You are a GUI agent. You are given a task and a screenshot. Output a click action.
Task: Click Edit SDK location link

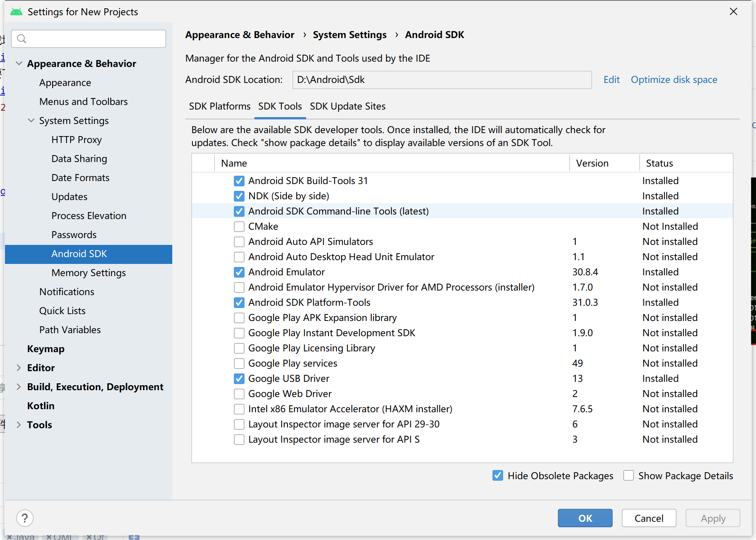(611, 79)
